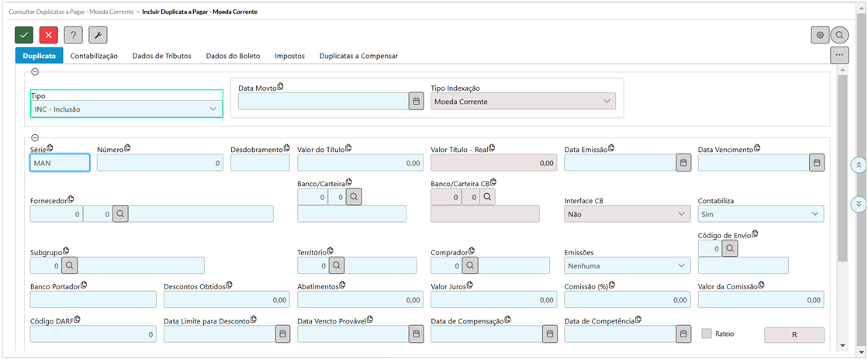Click the R button next to Rateio
This screenshot has width=868, height=360.
[x=794, y=334]
